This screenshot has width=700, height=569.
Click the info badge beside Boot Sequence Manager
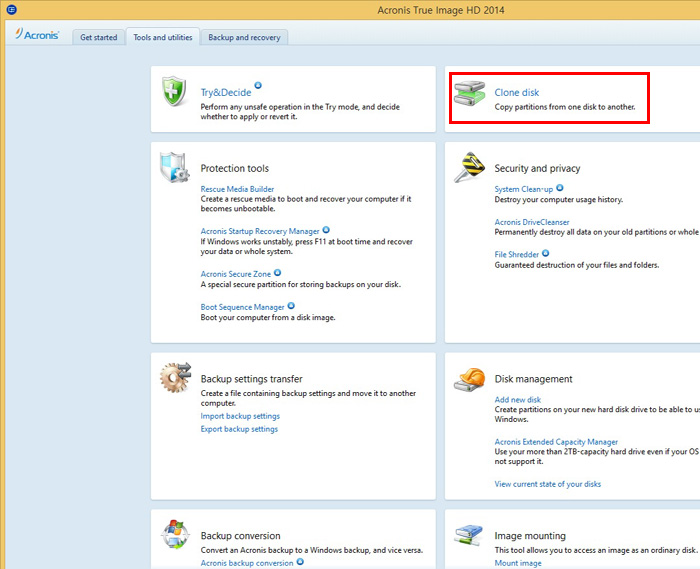(291, 306)
